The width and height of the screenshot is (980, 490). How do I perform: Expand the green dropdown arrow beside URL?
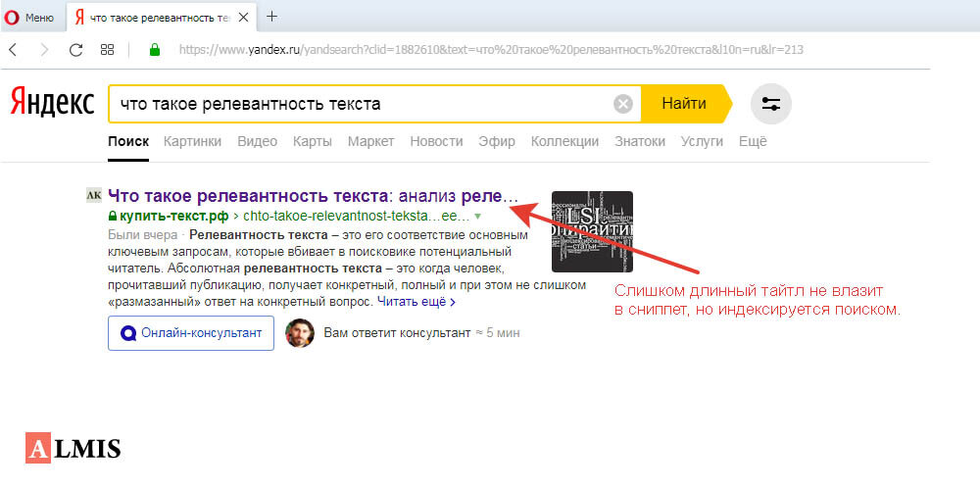coord(478,217)
